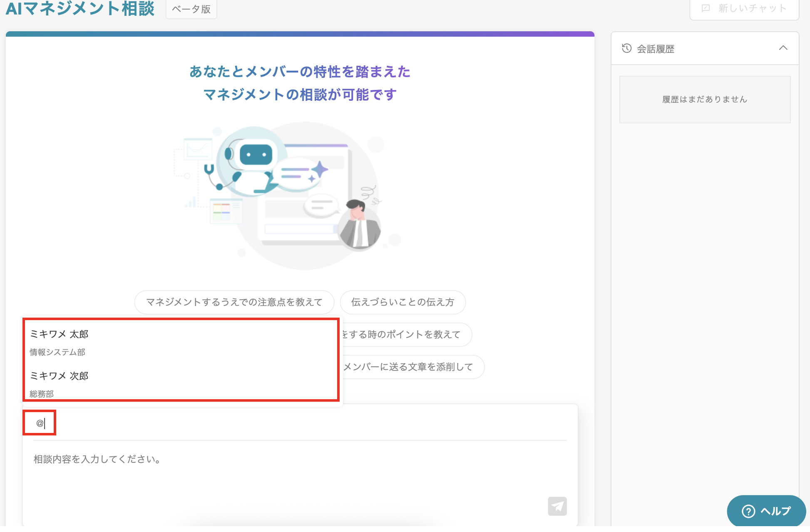Choose メンバーに送る文章を添削して suggestion

(x=410, y=367)
